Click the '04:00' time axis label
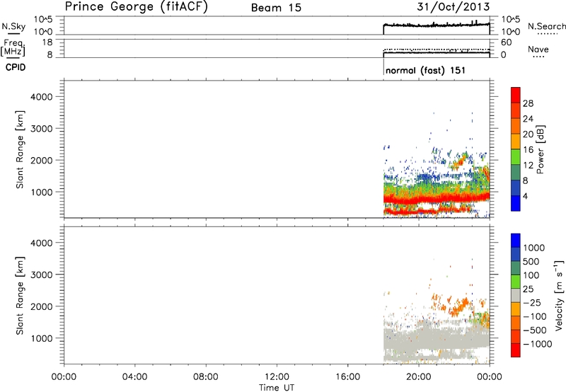The width and height of the screenshot is (566, 392). pos(134,377)
